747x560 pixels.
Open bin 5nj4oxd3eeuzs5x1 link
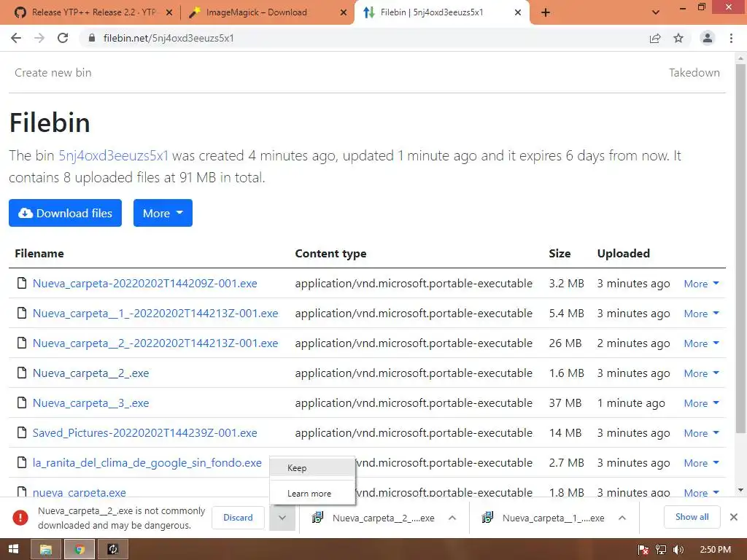tap(113, 156)
